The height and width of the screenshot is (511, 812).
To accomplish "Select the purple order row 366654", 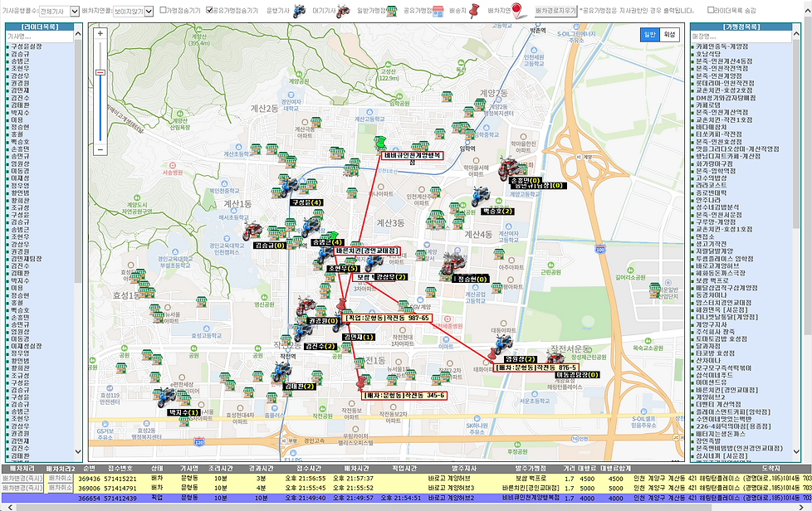I will (406, 498).
